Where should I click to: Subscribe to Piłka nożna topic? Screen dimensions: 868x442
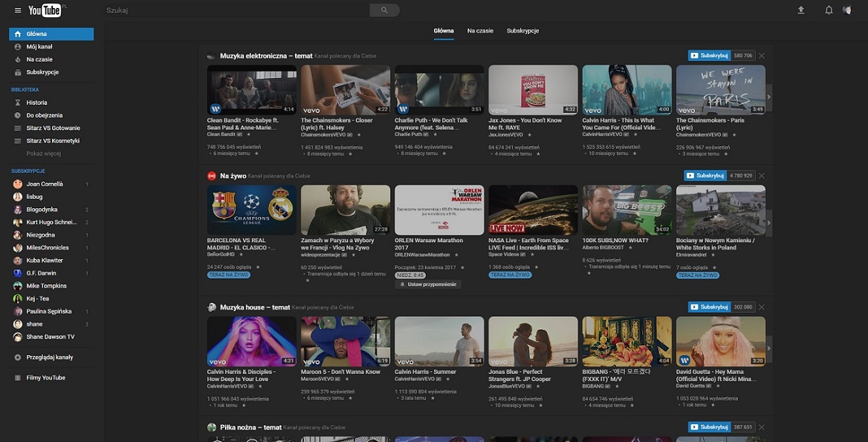(x=709, y=427)
